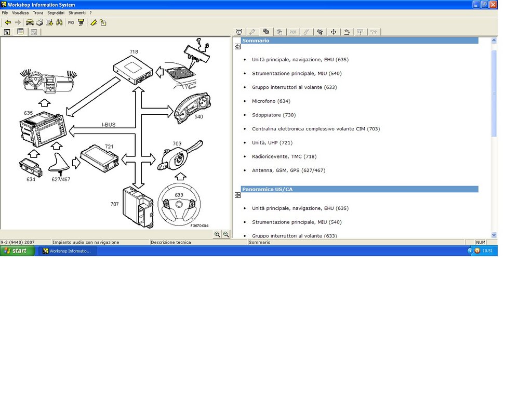Open the grayed spanner tool tab
The width and height of the screenshot is (532, 399).
pos(307,32)
